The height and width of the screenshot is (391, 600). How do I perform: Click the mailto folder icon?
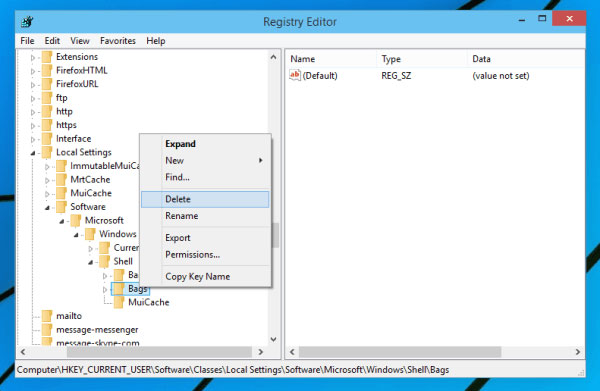click(x=47, y=316)
